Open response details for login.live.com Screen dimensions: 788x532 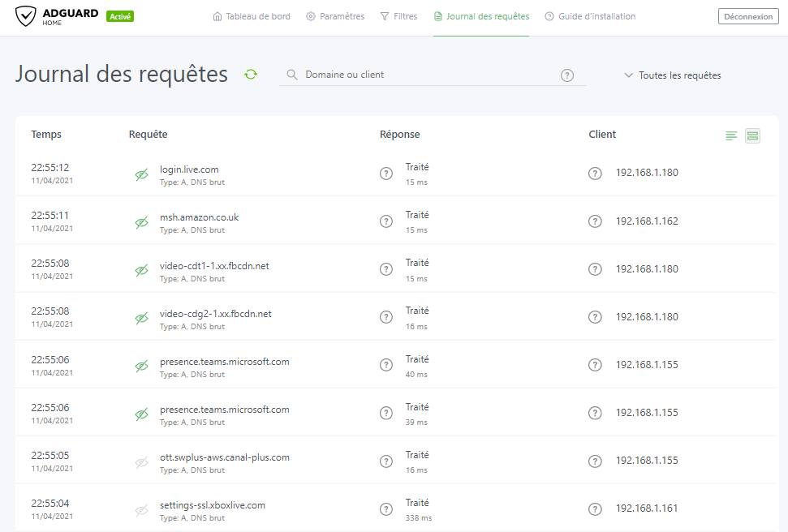click(386, 174)
